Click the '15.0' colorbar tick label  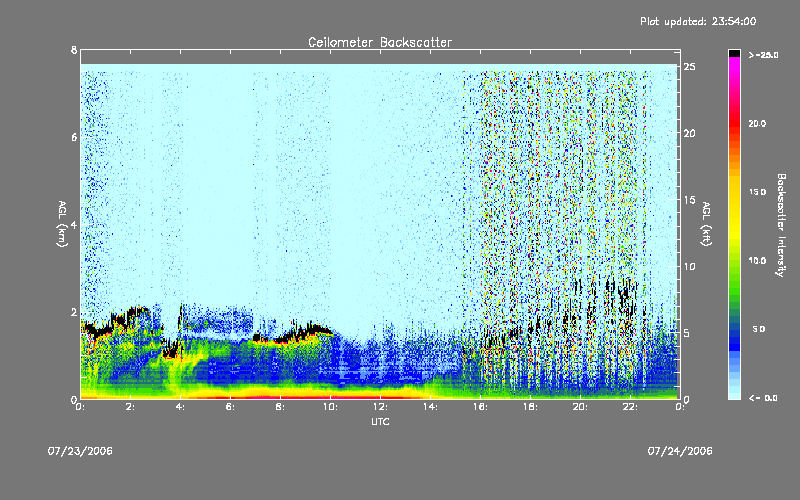[757, 192]
